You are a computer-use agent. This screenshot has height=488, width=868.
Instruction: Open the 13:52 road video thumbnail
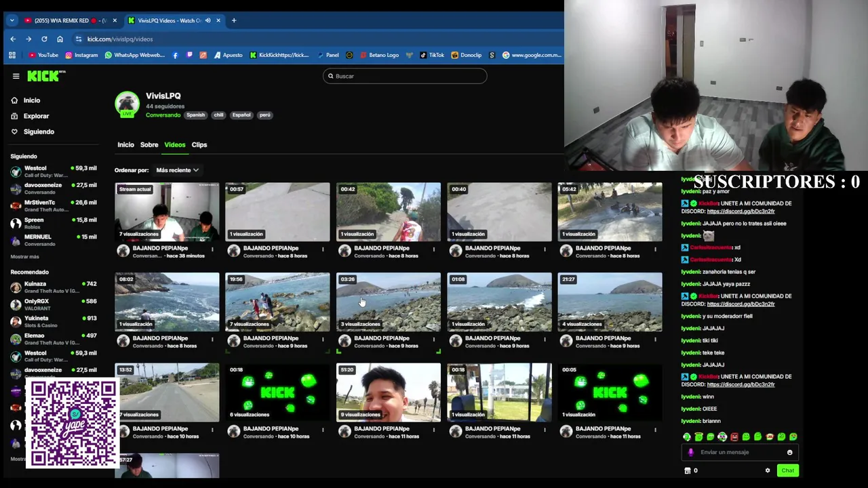[x=167, y=392]
